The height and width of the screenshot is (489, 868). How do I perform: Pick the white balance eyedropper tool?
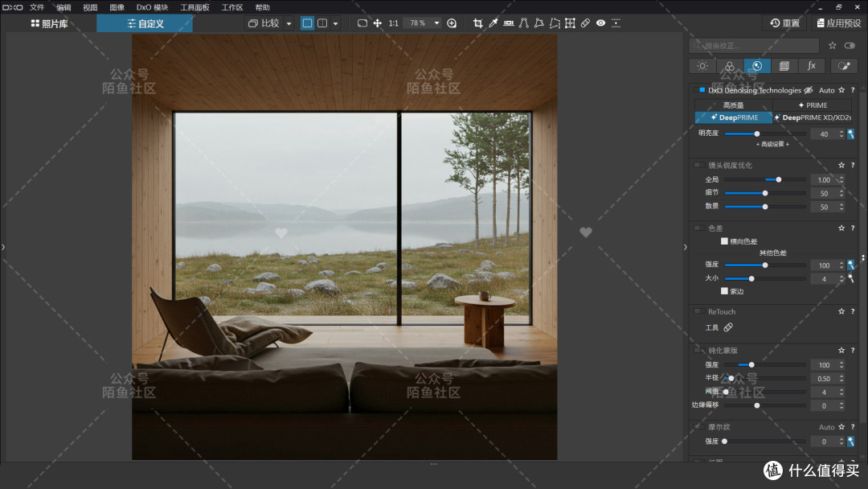click(x=493, y=23)
